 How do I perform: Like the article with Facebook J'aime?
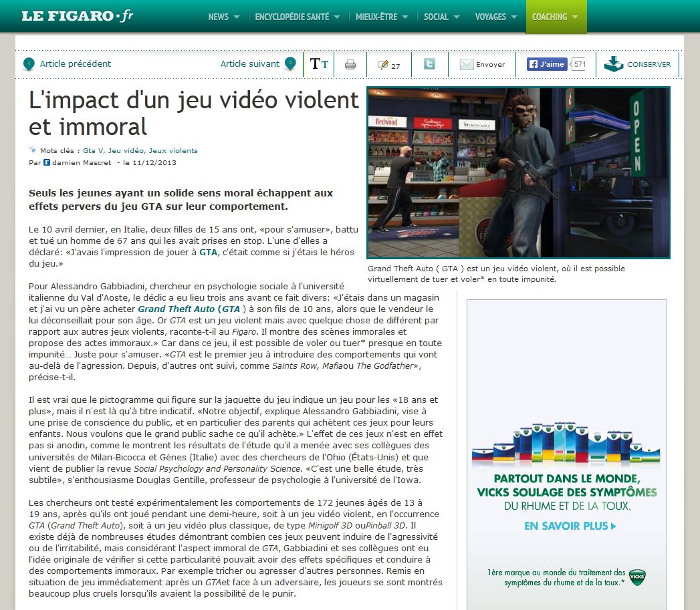[547, 64]
